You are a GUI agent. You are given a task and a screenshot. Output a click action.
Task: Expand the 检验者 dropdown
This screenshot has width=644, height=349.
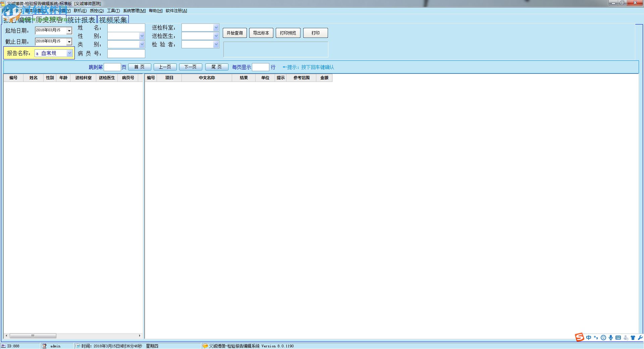pyautogui.click(x=216, y=44)
